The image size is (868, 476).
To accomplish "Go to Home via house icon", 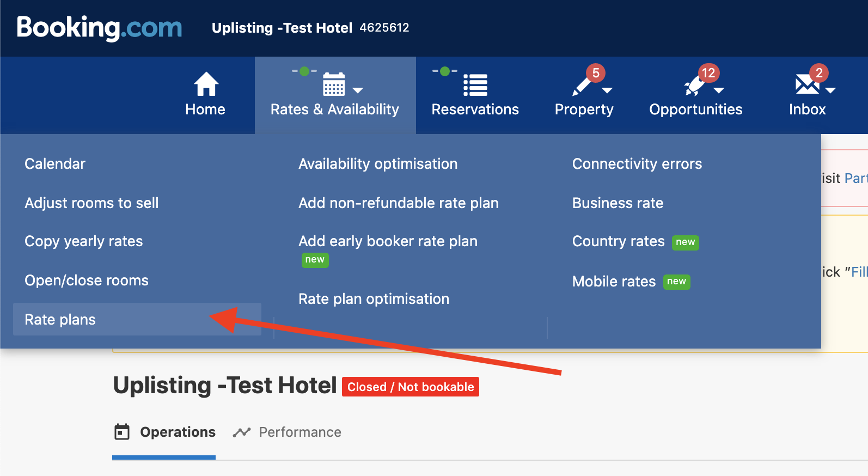I will [x=206, y=84].
